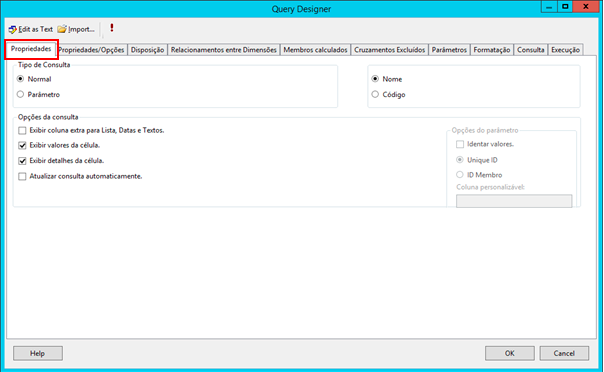The height and width of the screenshot is (372, 604).
Task: Open the Formatação tab
Action: 492,50
